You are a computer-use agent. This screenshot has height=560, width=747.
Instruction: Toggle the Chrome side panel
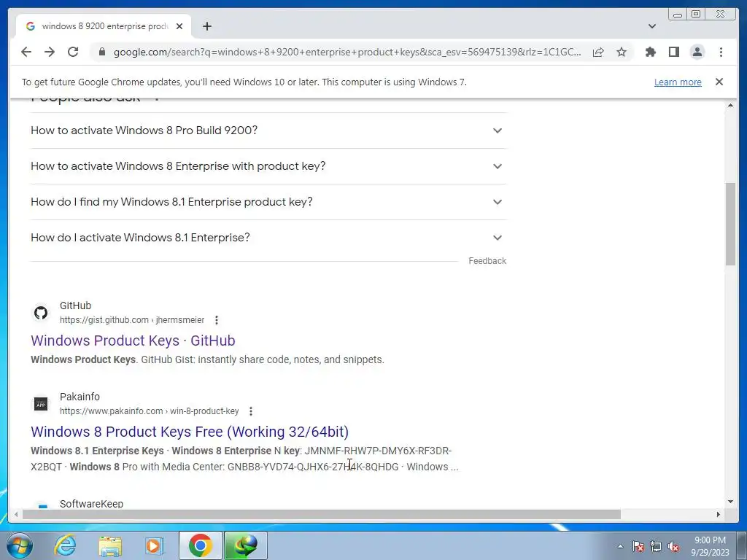673,52
